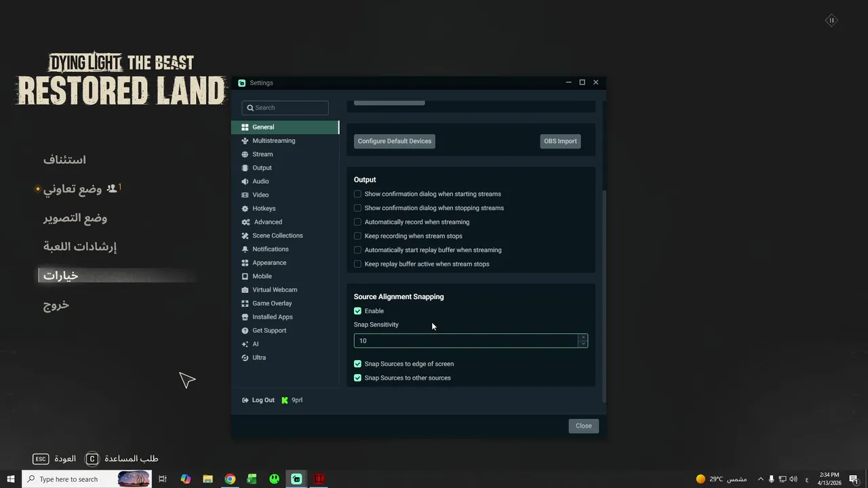
Task: Open Google Chrome from taskbar
Action: tap(230, 479)
